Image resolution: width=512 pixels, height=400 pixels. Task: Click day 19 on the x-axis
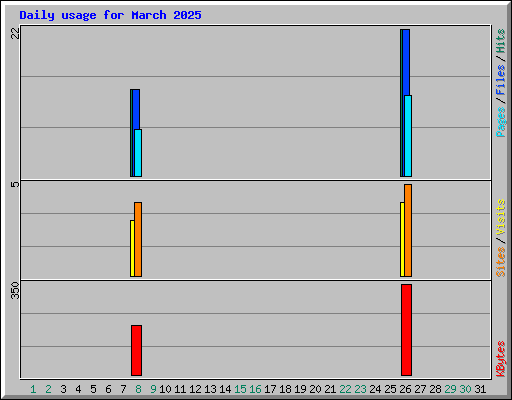[300, 389]
